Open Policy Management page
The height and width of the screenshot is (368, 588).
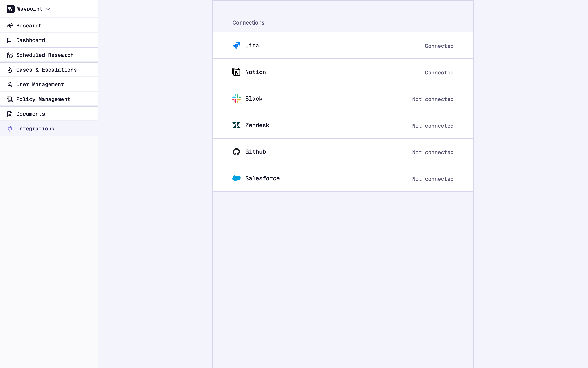pyautogui.click(x=49, y=99)
